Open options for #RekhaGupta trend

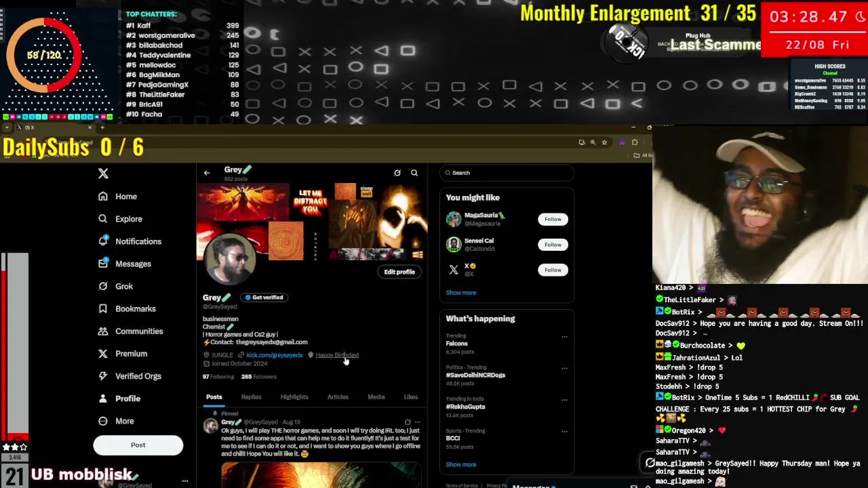click(564, 399)
